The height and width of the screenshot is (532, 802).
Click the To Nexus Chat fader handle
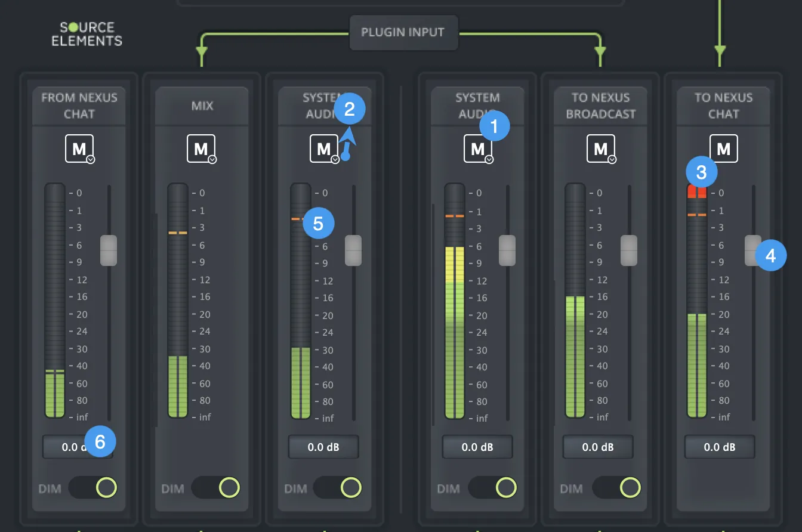pos(753,250)
